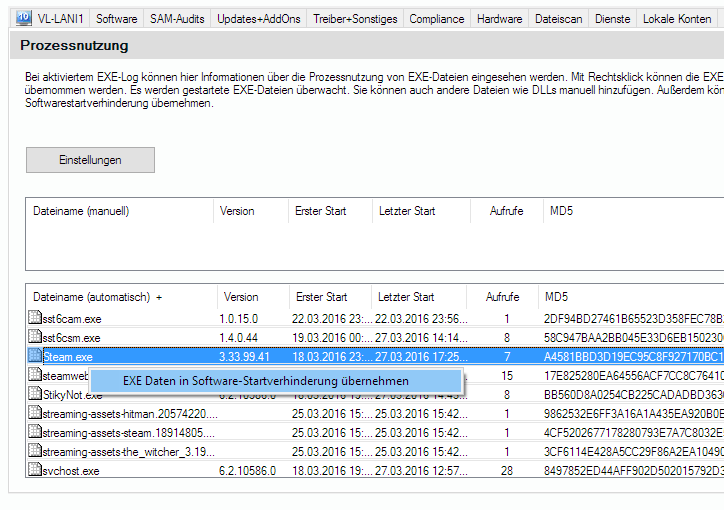The width and height of the screenshot is (724, 510).
Task: Click file icon next to steamweb entry
Action: [35, 374]
